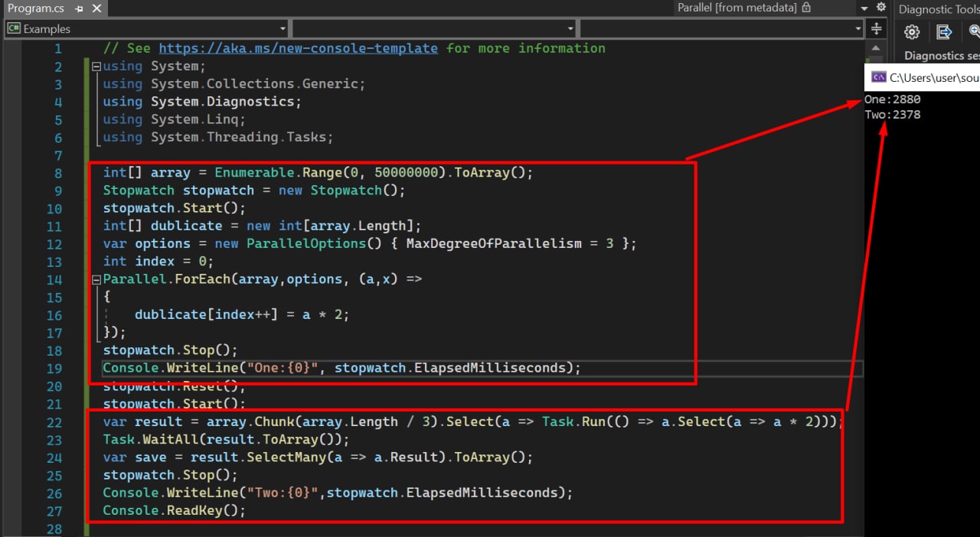Image resolution: width=980 pixels, height=537 pixels.
Task: Open the right members navigation dropdown
Action: click(x=721, y=29)
